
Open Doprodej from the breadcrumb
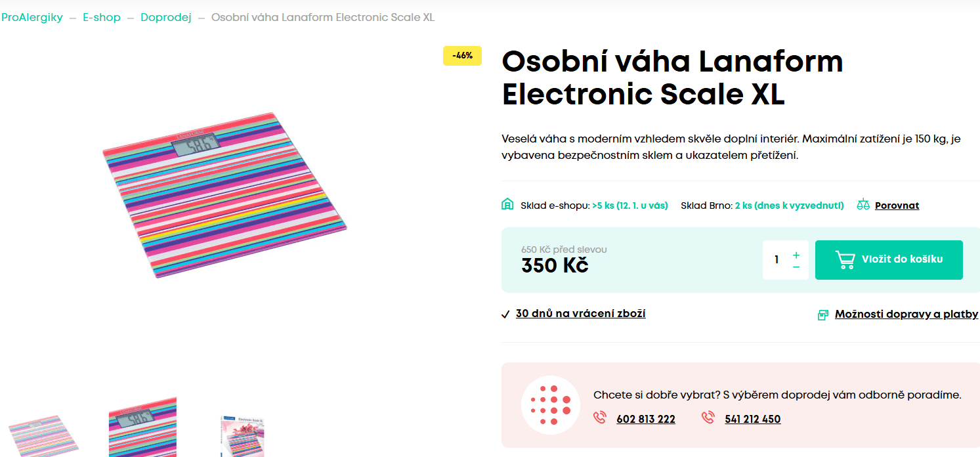point(166,17)
